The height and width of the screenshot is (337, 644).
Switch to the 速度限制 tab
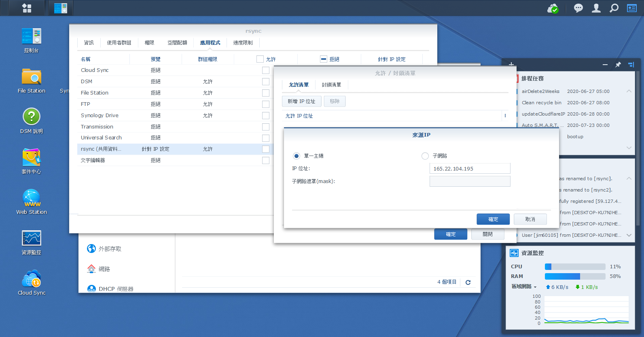tap(243, 43)
